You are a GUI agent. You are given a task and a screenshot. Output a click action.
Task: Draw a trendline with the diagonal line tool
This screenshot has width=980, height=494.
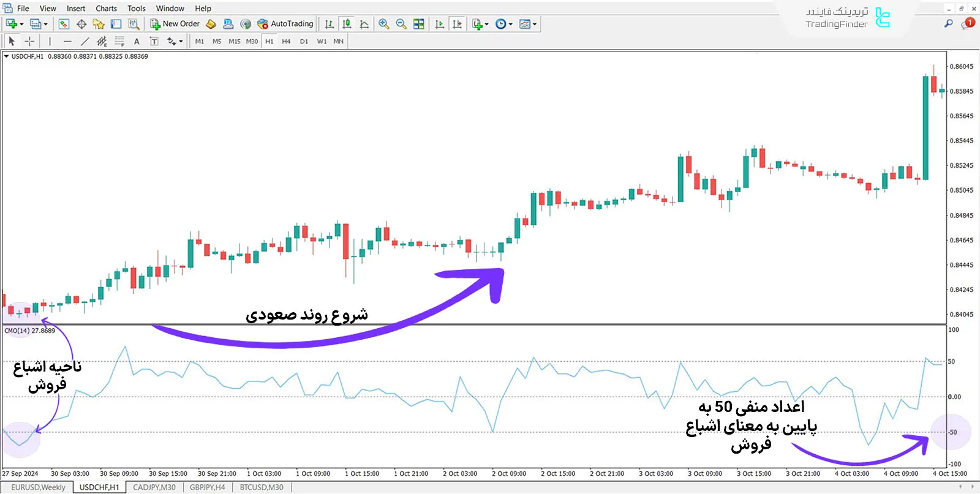point(85,42)
